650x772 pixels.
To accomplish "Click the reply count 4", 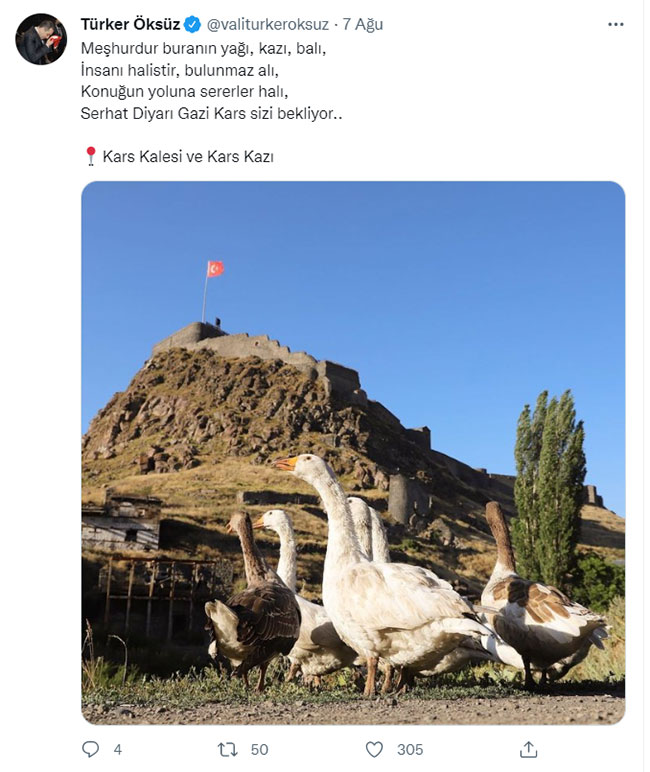I will point(118,749).
